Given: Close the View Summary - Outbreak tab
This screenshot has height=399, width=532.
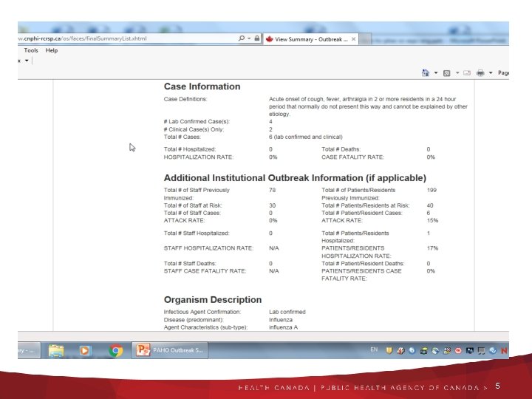Looking at the screenshot, I should point(353,39).
